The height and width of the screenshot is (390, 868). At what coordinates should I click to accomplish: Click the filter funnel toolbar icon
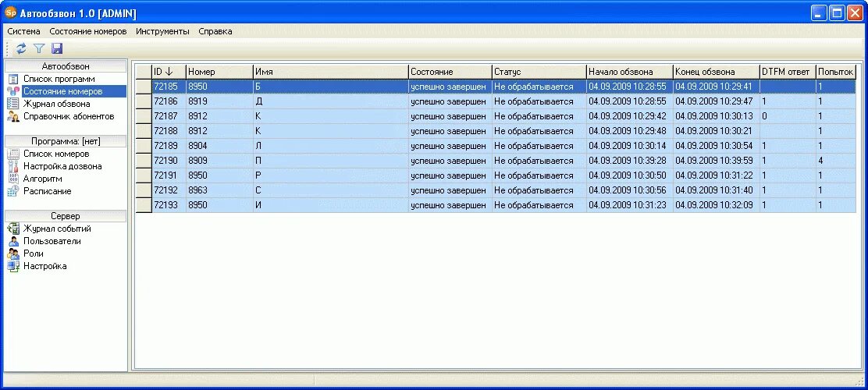(x=39, y=48)
